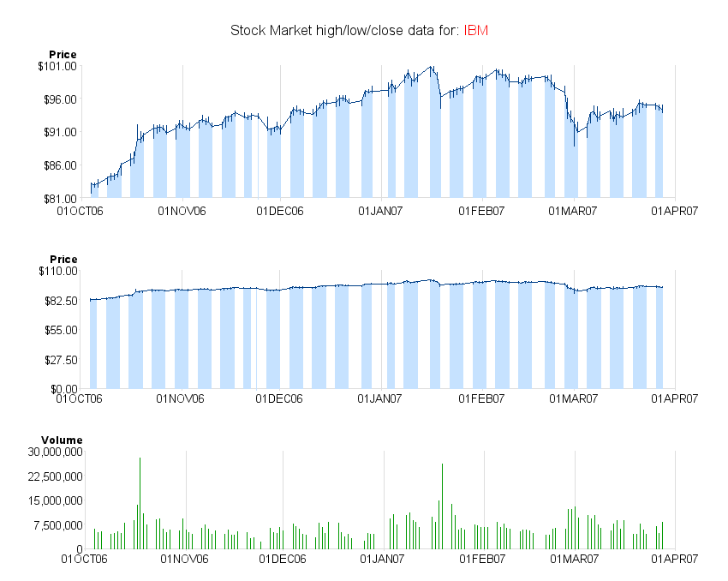
Task: Select the '$86.00' price axis value
Action: (60, 165)
